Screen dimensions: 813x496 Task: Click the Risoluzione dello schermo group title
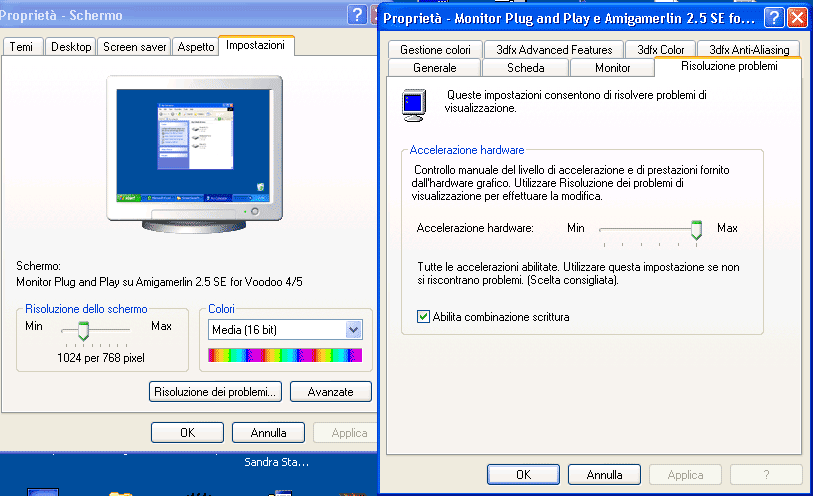pos(86,309)
